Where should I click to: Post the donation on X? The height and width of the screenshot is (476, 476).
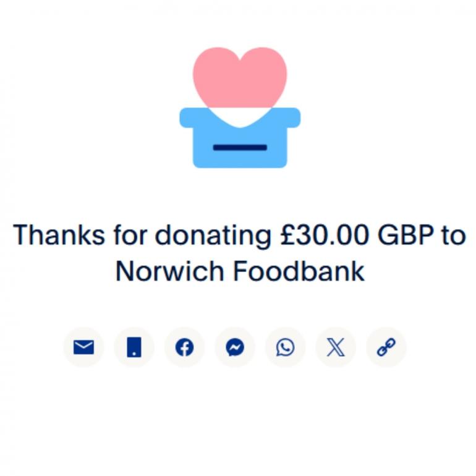336,347
